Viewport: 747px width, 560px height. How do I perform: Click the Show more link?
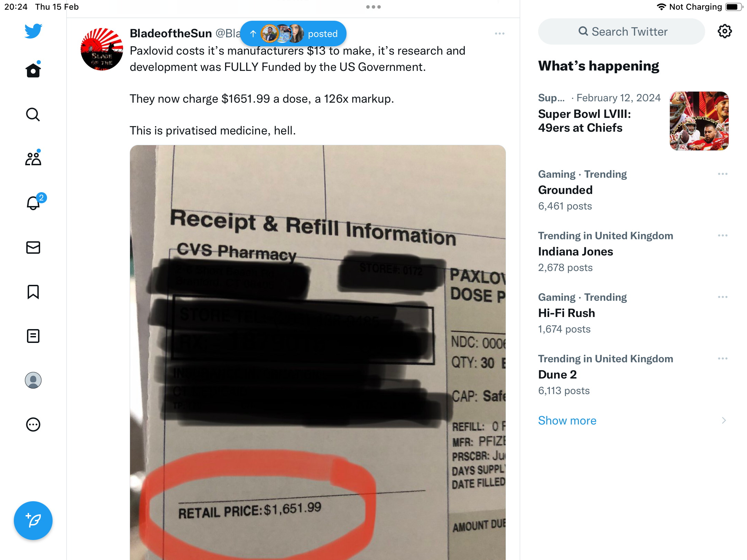567,420
